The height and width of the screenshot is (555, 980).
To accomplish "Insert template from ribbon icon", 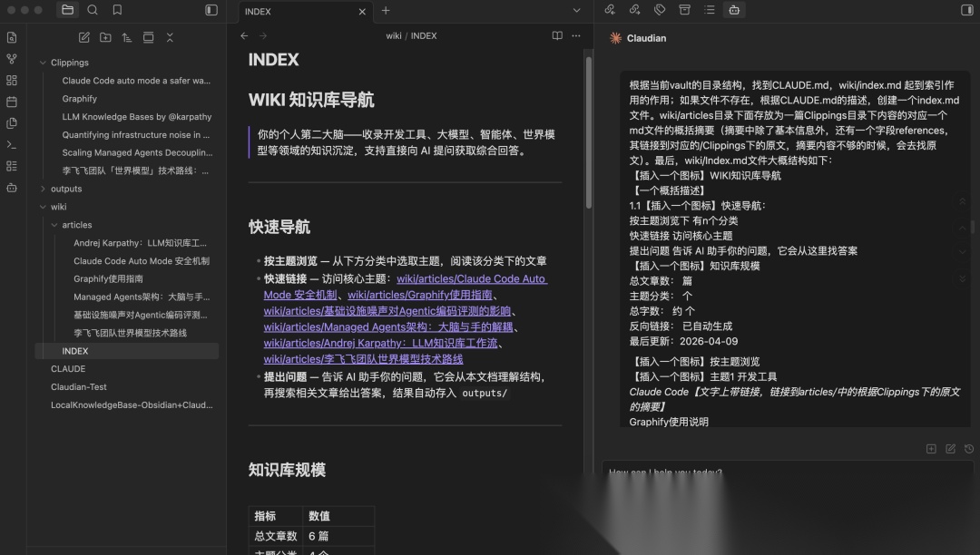I will pos(11,123).
